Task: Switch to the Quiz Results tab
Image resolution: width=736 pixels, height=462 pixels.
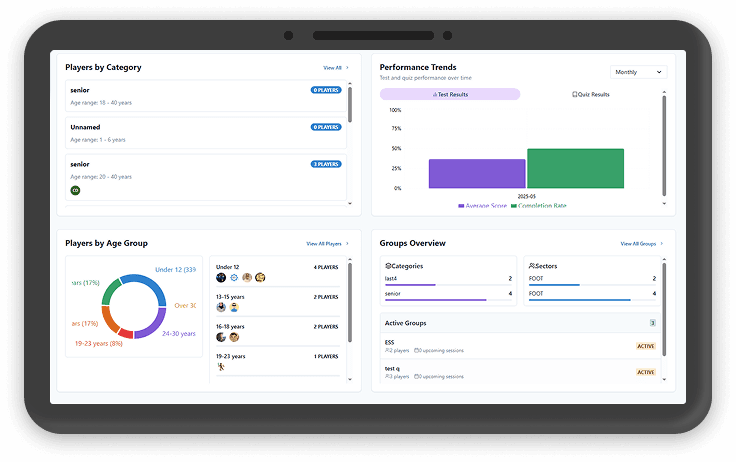Action: (590, 94)
